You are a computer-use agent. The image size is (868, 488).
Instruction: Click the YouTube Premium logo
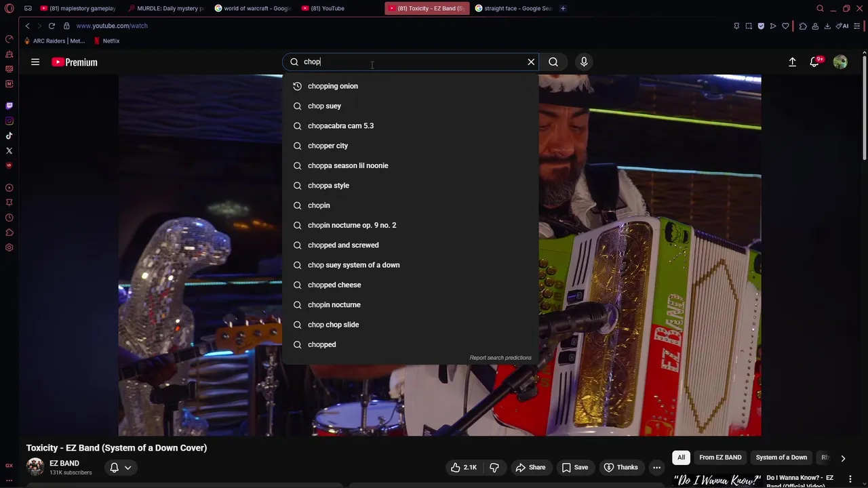click(75, 62)
